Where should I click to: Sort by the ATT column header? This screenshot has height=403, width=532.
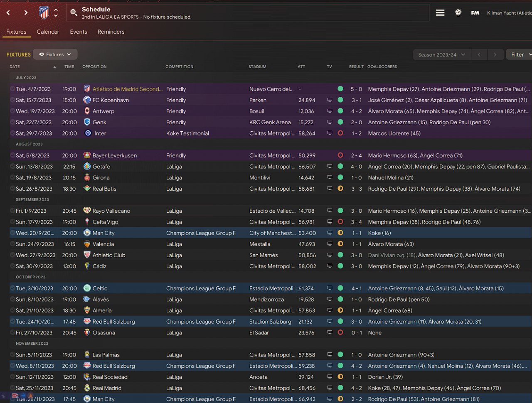[x=301, y=66]
